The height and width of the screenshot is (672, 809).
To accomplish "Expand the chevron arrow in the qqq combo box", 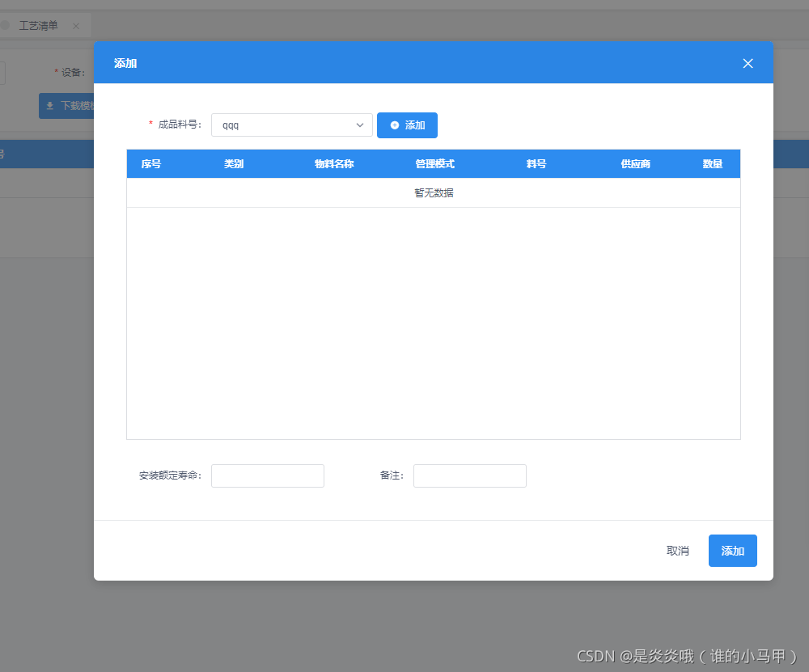I will (x=361, y=125).
